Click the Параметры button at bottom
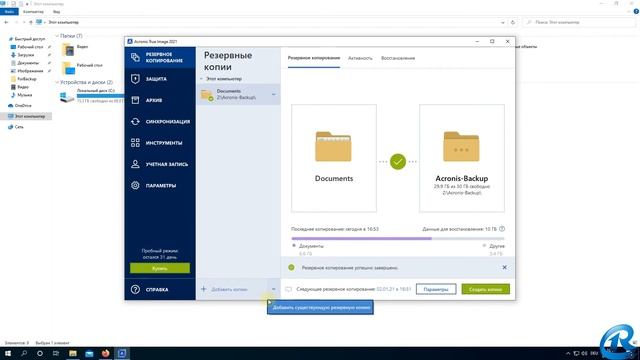 436,289
